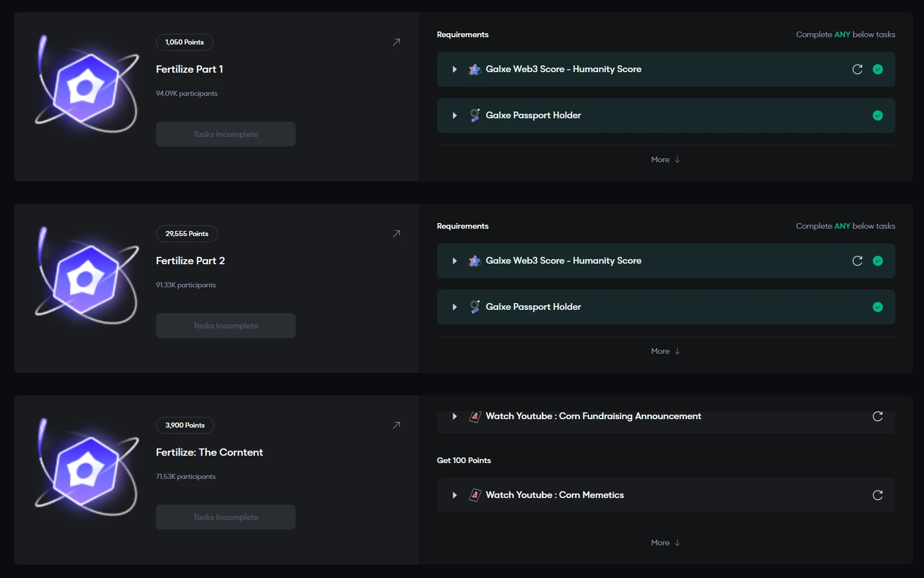Viewport: 924px width, 578px height.
Task: Open the Fertilize Part 2 quest title
Action: coord(190,261)
